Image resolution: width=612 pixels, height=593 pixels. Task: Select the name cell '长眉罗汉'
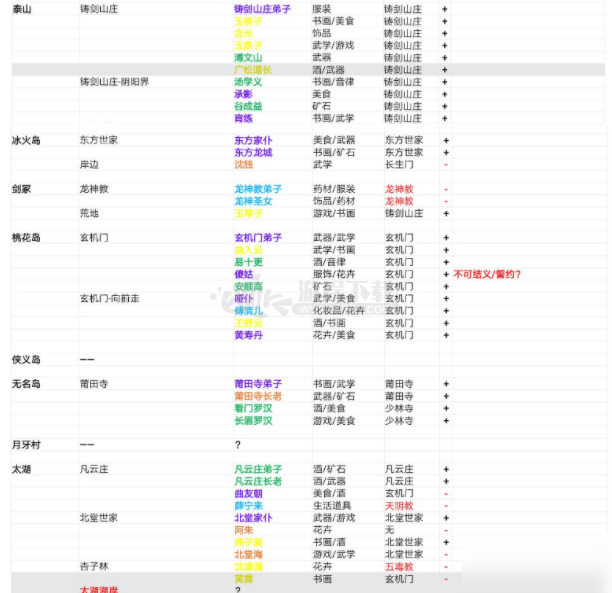253,420
